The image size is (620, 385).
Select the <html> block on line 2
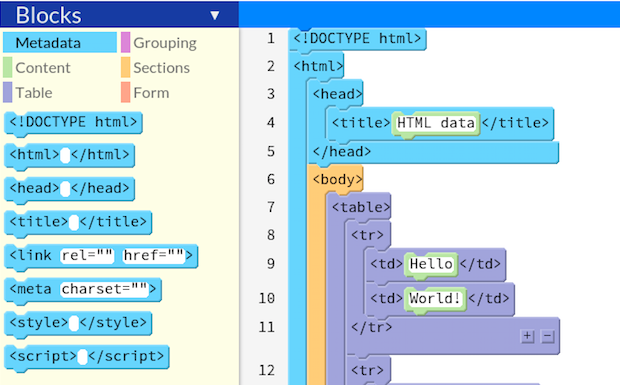coord(318,66)
